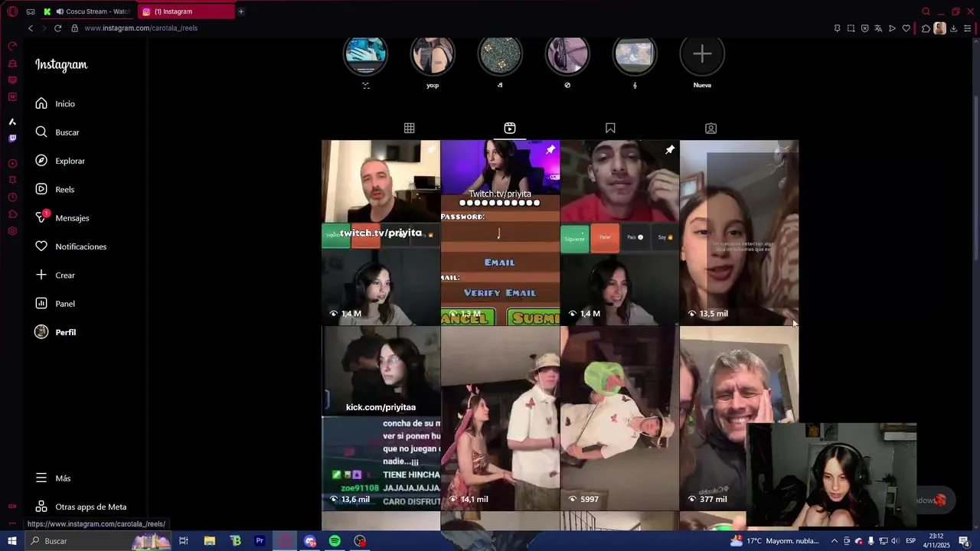Show hidden system tray icons
Screen dimensions: 980x551
click(834, 541)
